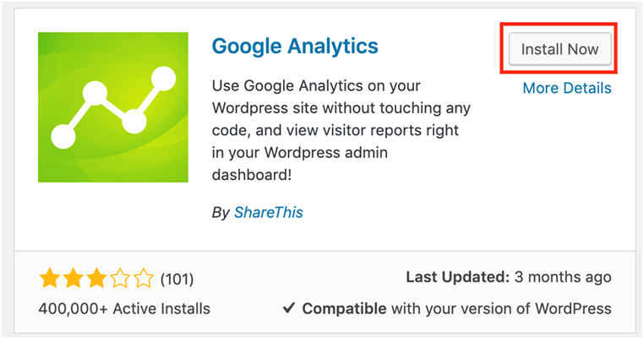Click the first filled rating star
644x339 pixels.
(50, 277)
